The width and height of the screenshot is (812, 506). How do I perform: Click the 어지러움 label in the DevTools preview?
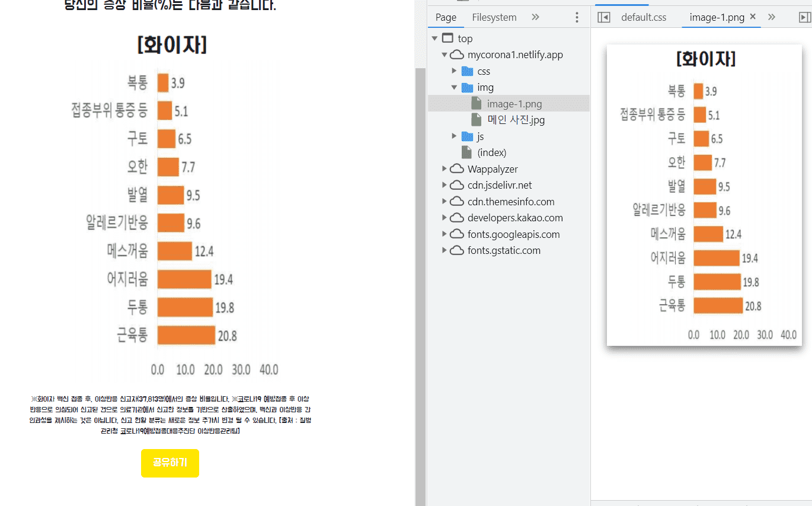[x=668, y=258]
